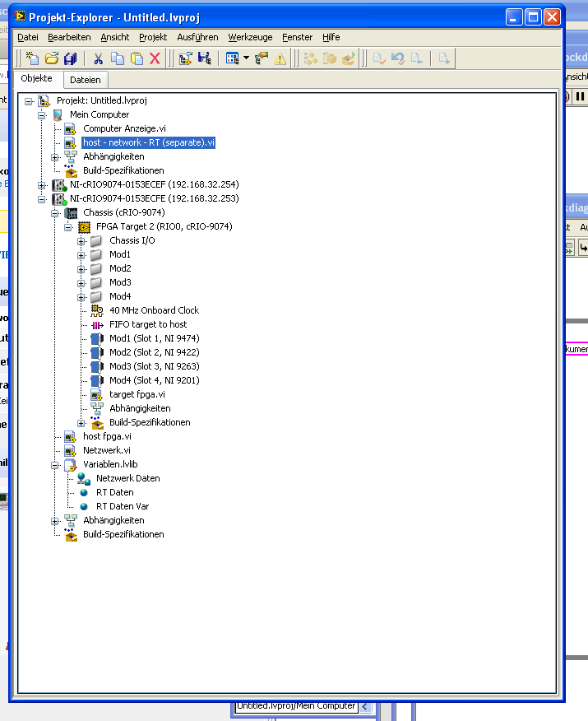Select the Netzwerk Daten variable
This screenshot has width=588, height=721.
[127, 478]
